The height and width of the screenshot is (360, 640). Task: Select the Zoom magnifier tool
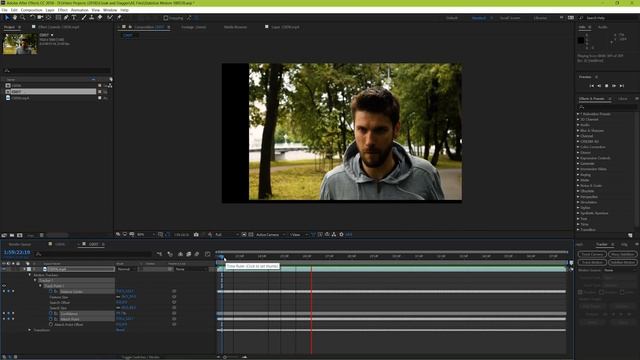click(x=22, y=18)
